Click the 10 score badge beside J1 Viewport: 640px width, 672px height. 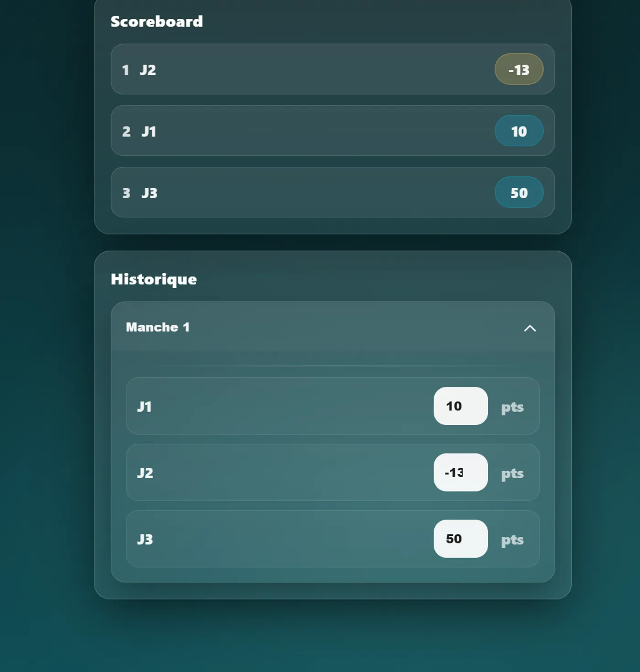(519, 131)
